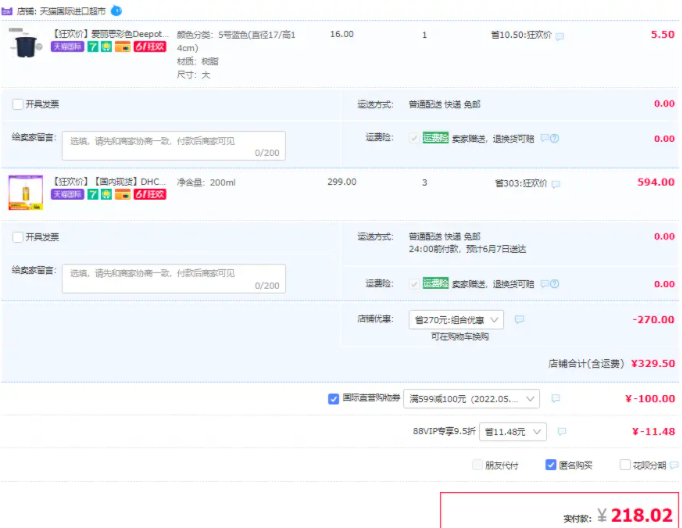
Task: Open the 省11.48元 88VIP discount dropdown
Action: (512, 432)
